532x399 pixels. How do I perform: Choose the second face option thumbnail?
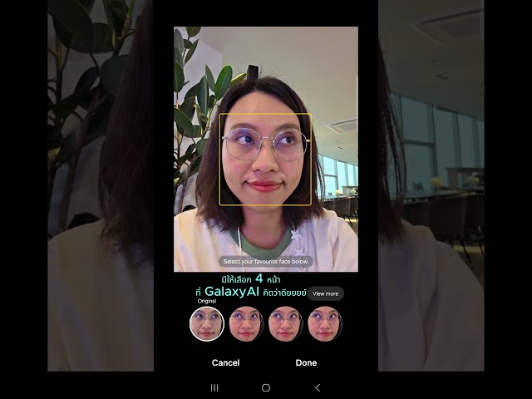click(246, 323)
